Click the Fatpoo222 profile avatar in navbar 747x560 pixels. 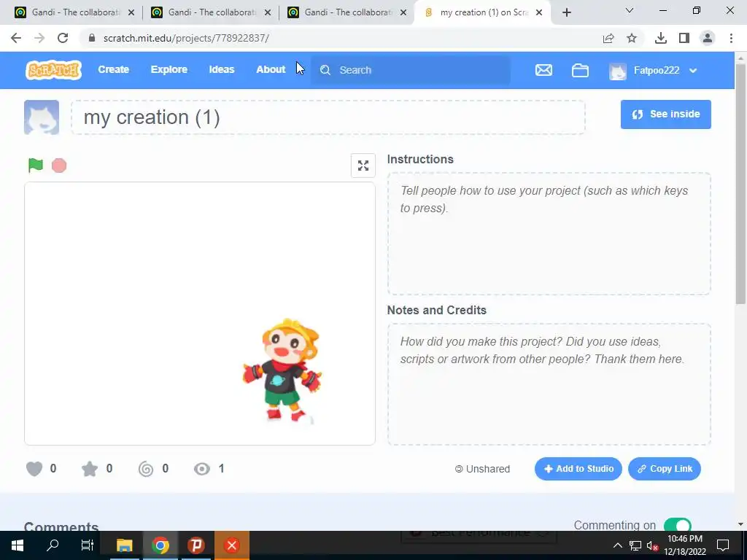618,71
